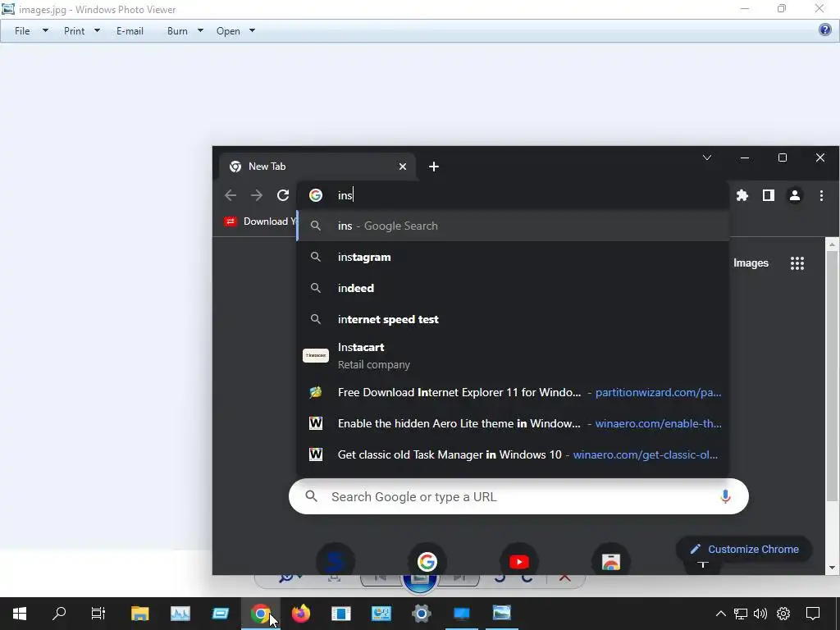The image size is (840, 630).
Task: Click the Chrome page vertical scrollbar thumb
Action: click(x=833, y=376)
